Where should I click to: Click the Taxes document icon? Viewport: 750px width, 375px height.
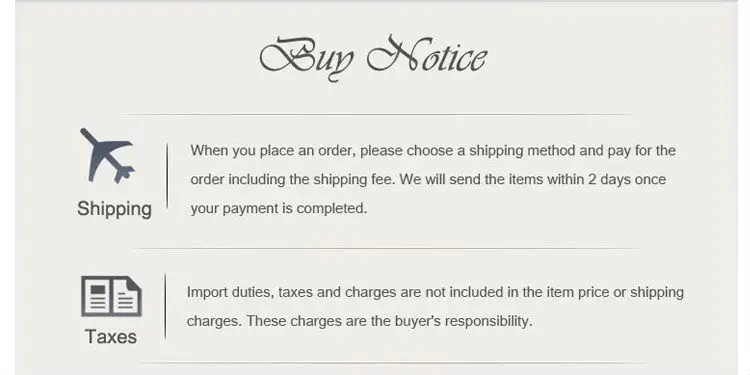111,296
